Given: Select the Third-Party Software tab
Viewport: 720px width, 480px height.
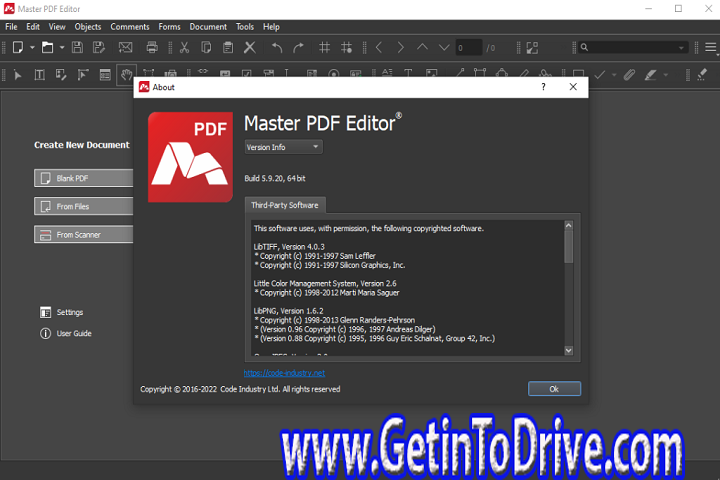Looking at the screenshot, I should tap(285, 205).
